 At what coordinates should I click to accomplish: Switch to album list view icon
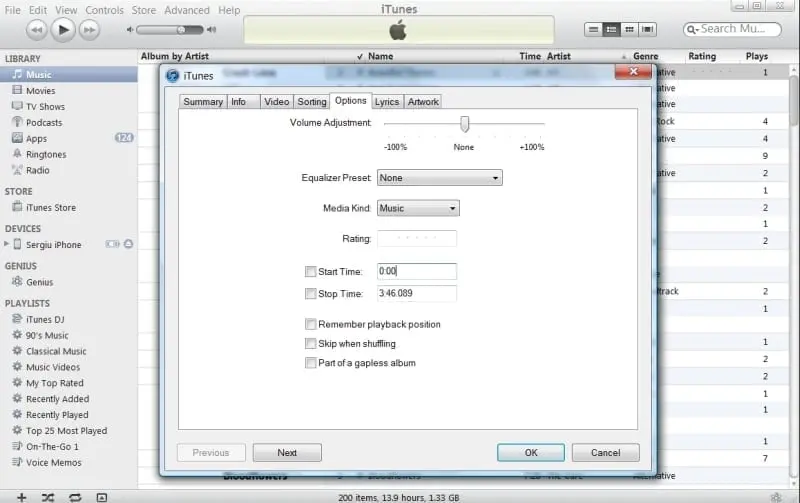pos(611,30)
